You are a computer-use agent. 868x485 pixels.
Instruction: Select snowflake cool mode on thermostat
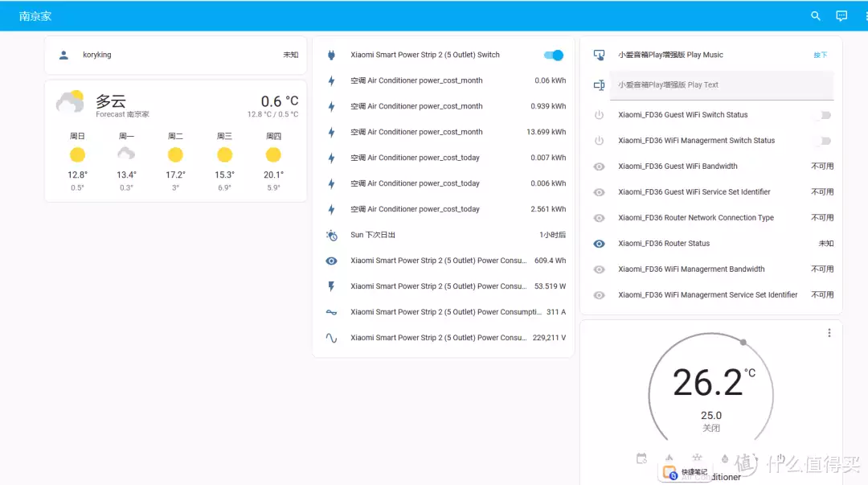tap(697, 458)
